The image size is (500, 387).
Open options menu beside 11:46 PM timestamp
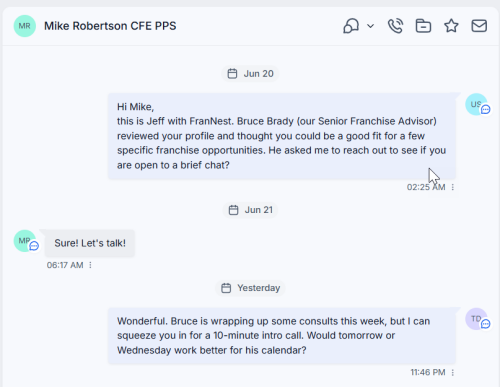453,372
